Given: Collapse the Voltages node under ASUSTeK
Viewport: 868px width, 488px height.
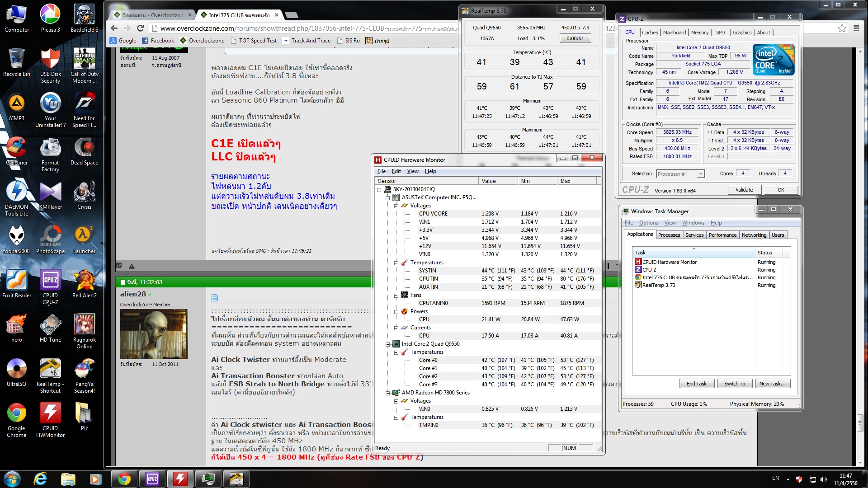Looking at the screenshot, I should pos(396,206).
